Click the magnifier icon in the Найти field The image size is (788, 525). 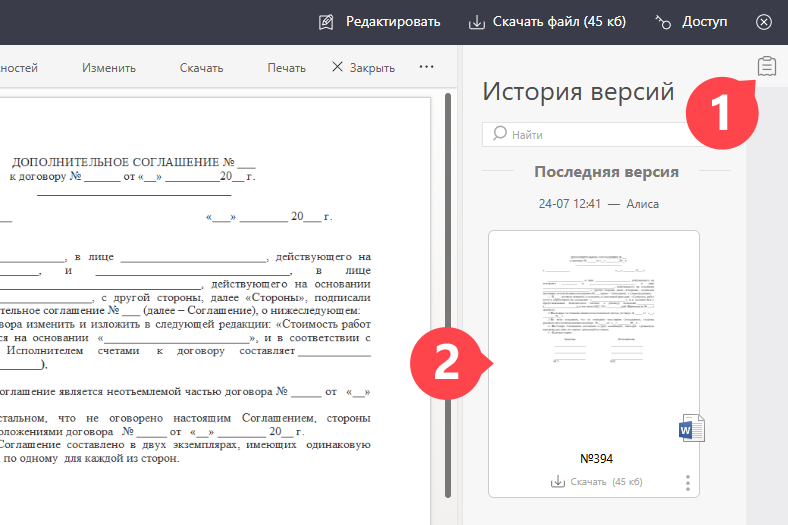point(500,133)
